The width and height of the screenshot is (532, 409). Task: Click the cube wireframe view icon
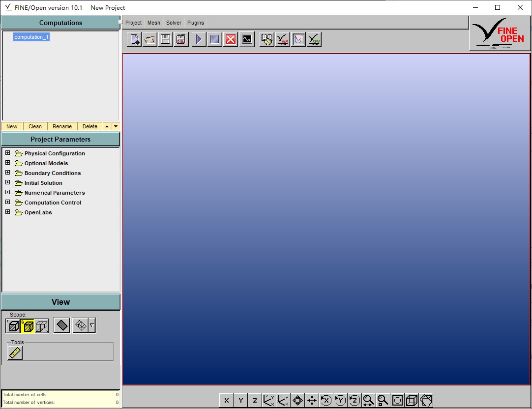pyautogui.click(x=412, y=400)
